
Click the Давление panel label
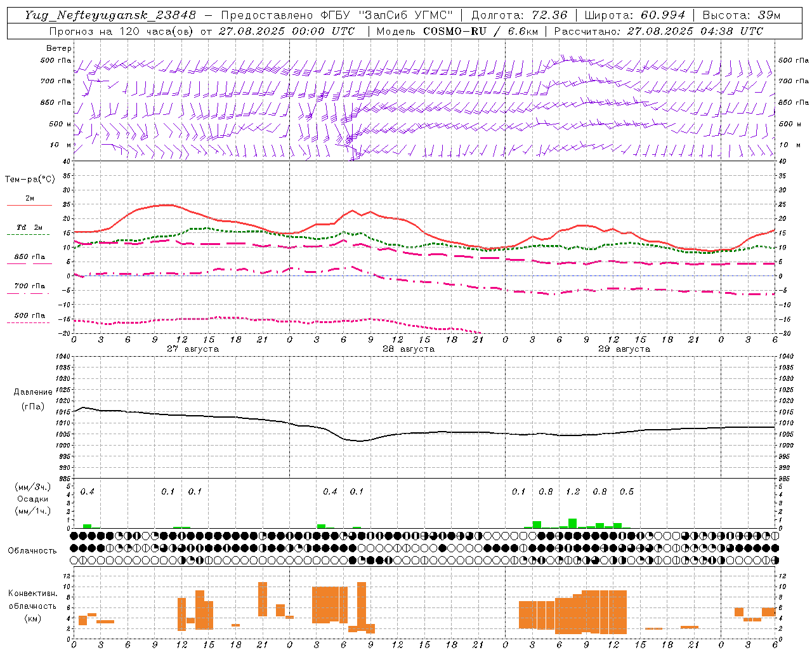(33, 392)
